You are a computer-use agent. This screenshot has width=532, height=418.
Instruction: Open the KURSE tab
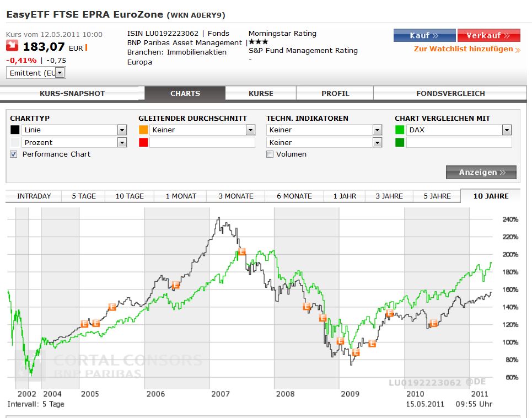[x=261, y=93]
